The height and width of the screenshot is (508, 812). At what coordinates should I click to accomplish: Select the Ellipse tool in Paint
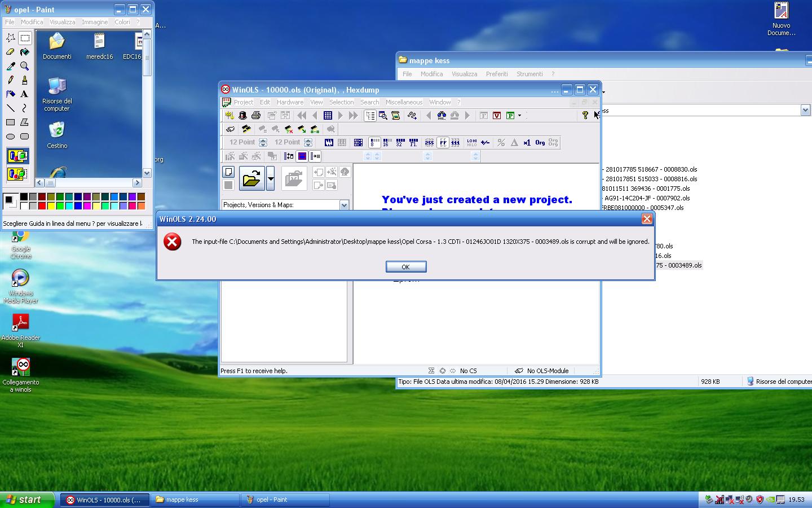pos(10,136)
